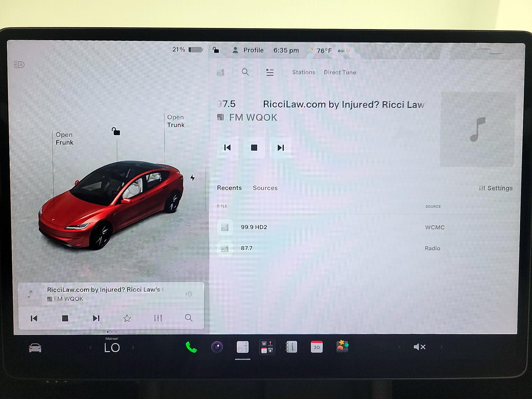Stop button in the mini player
This screenshot has width=532, height=399.
pyautogui.click(x=65, y=318)
